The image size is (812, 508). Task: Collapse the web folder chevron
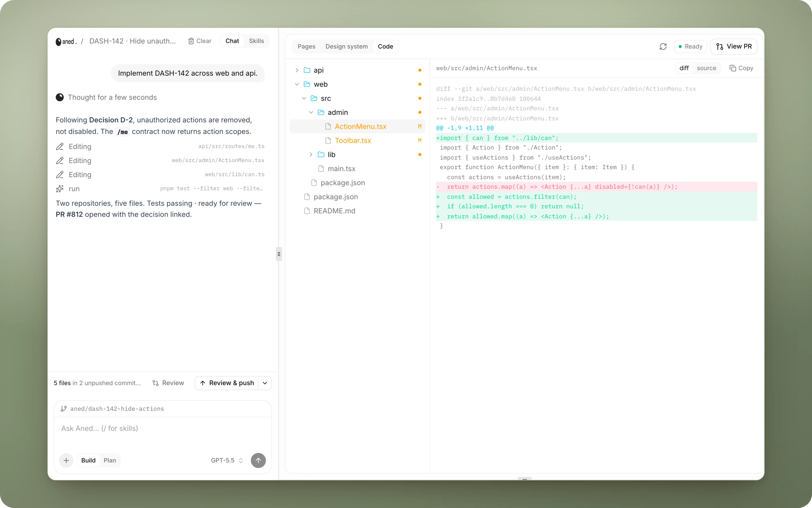pos(297,84)
